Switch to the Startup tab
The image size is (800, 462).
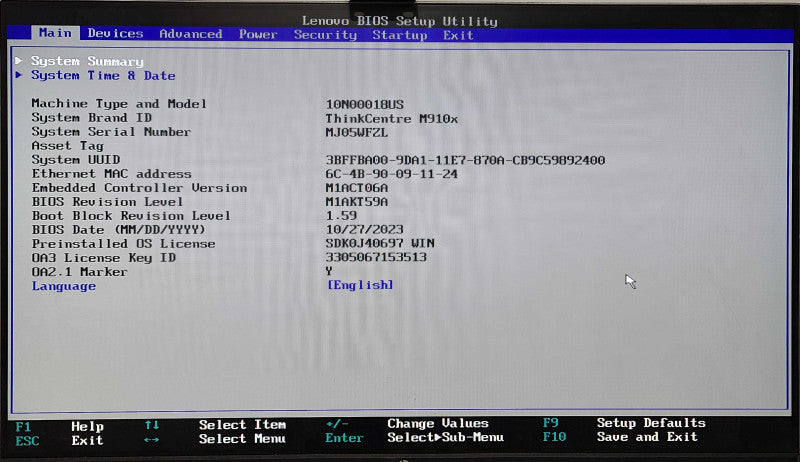(399, 35)
